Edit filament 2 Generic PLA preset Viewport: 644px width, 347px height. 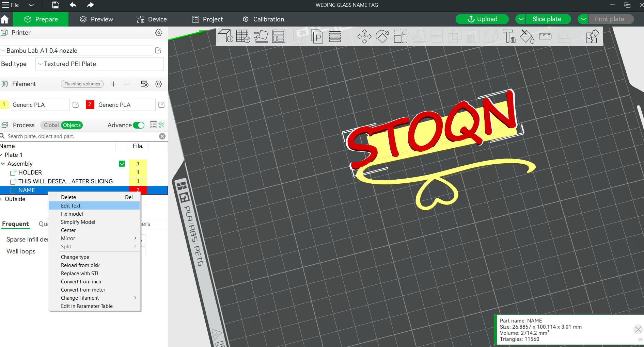(x=161, y=105)
